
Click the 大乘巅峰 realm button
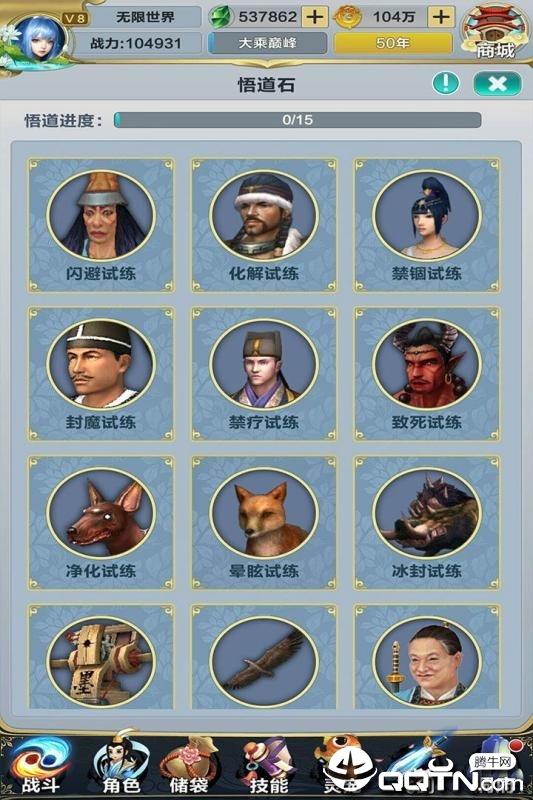click(x=268, y=43)
